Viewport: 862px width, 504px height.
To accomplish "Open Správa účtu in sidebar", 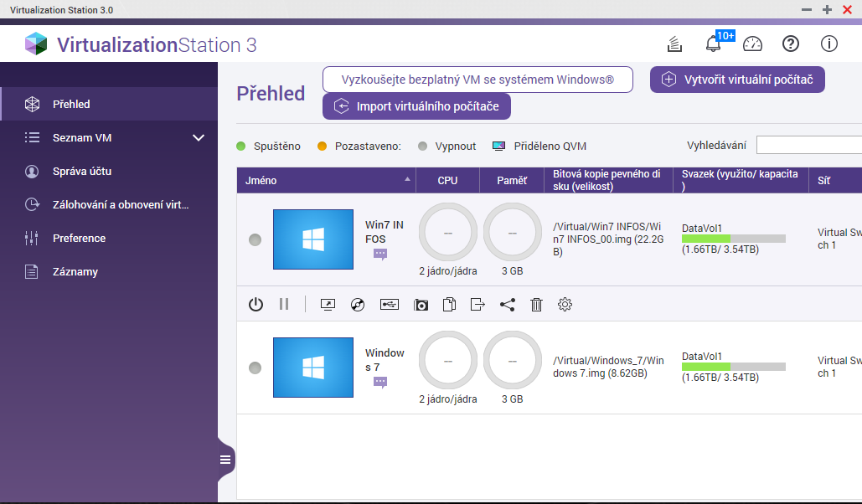I will [110, 171].
